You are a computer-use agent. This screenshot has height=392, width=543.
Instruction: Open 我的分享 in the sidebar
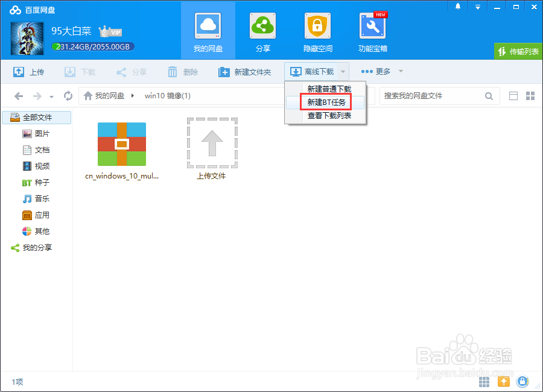click(31, 248)
